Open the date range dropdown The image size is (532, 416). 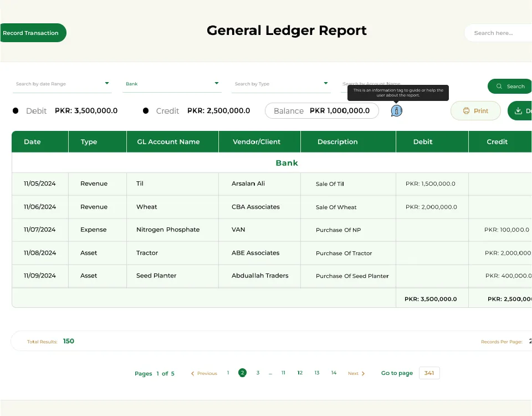click(x=62, y=84)
